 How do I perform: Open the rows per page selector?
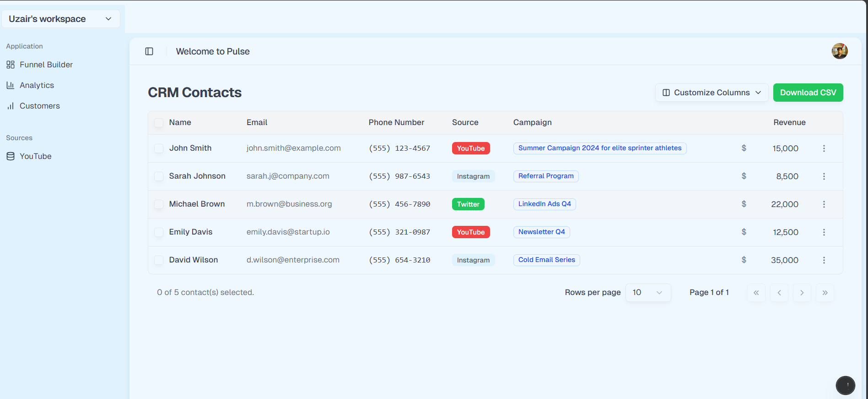(x=647, y=293)
